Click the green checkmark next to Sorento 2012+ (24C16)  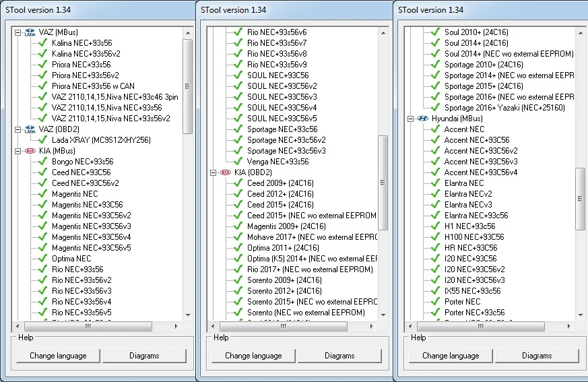[238, 291]
